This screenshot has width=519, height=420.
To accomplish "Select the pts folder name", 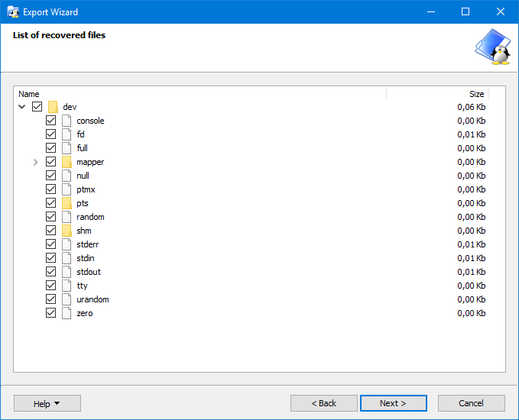I will click(83, 203).
